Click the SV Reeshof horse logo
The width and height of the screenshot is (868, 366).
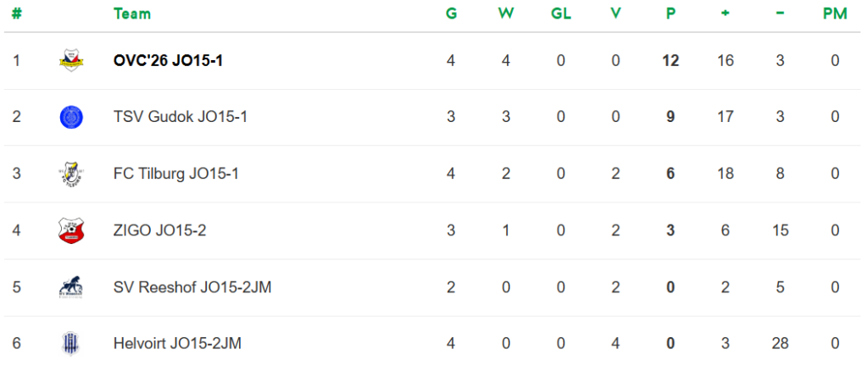(x=71, y=287)
